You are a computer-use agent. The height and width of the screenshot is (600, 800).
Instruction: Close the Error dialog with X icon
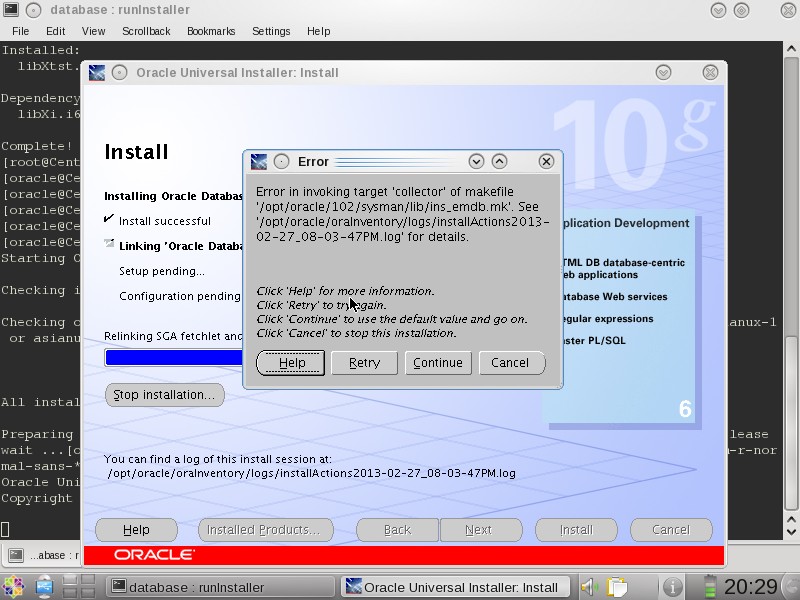(546, 162)
